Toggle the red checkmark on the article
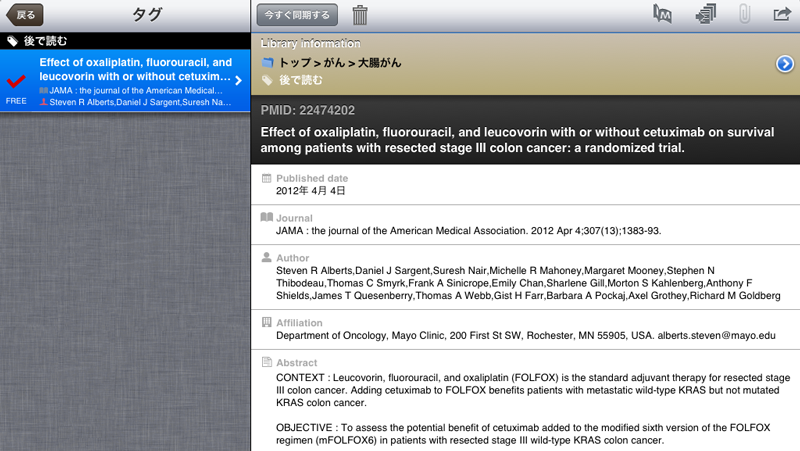800x451 pixels. [16, 81]
